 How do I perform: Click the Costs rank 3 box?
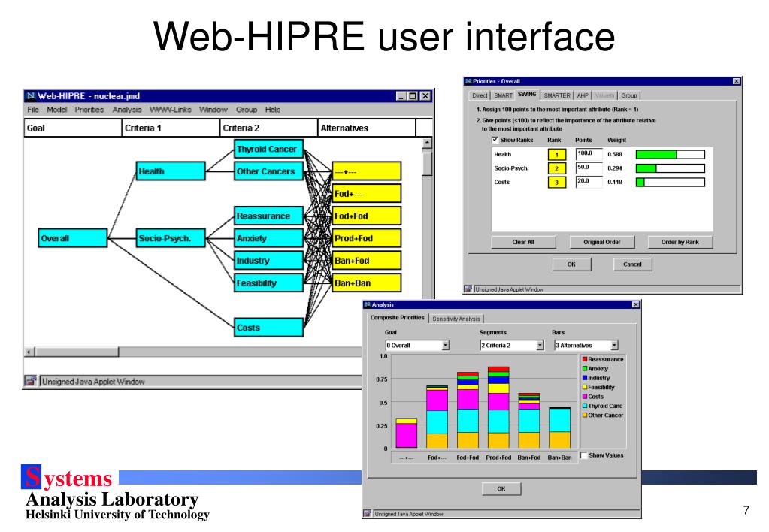[557, 183]
